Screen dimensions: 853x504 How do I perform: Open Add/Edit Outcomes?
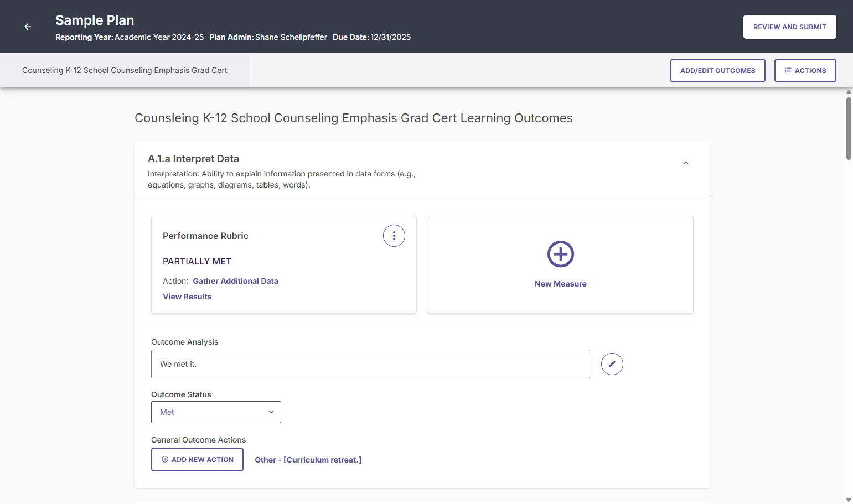[x=717, y=70]
